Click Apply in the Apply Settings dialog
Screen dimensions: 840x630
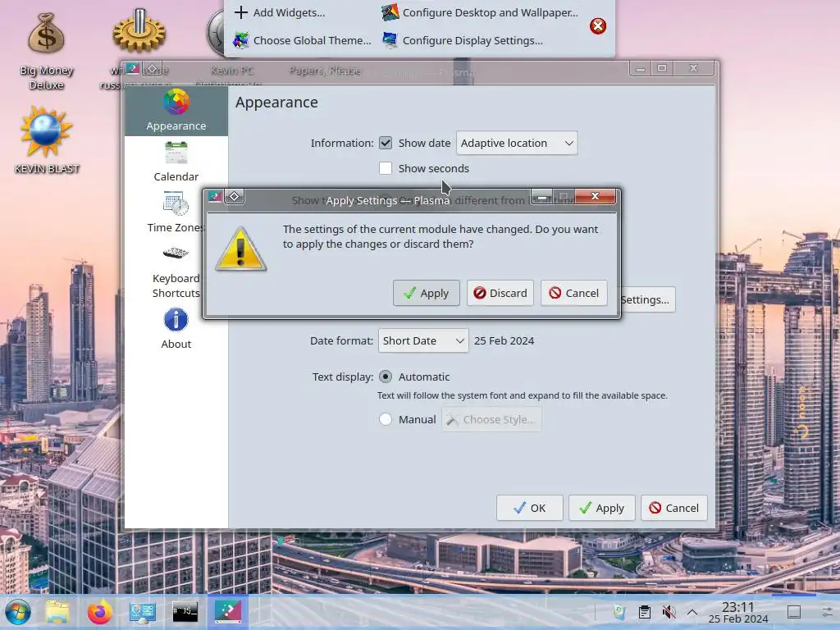(426, 293)
